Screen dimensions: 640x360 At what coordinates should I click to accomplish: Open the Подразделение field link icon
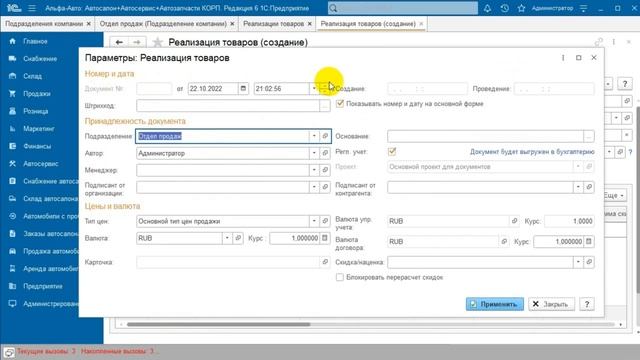coord(325,136)
